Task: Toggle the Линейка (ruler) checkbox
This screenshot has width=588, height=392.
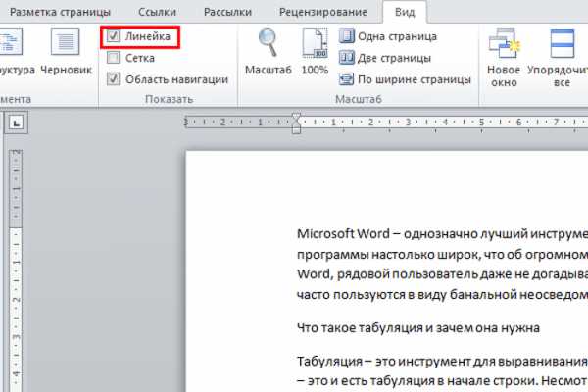Action: pos(113,36)
